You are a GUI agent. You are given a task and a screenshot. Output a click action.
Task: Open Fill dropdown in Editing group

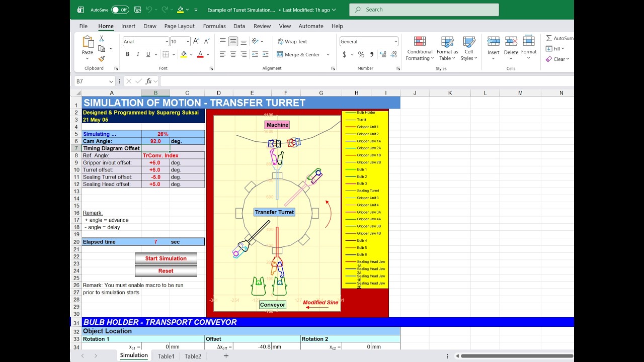[x=555, y=49]
